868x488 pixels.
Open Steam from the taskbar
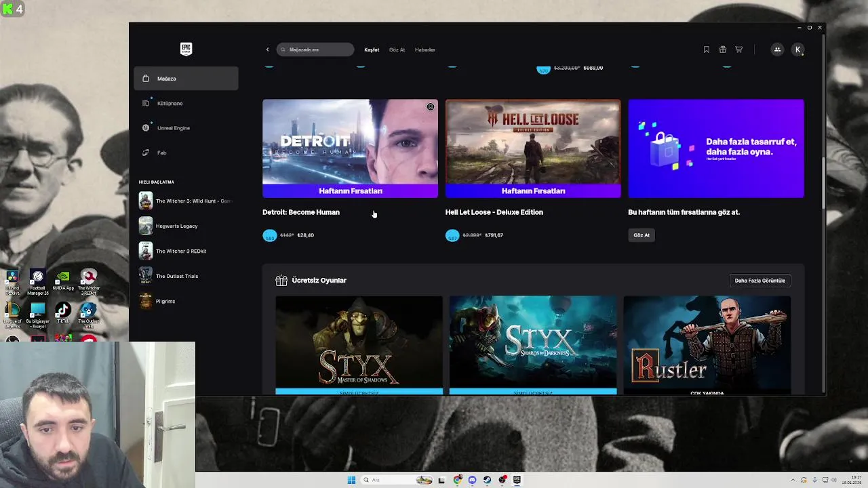pos(488,480)
